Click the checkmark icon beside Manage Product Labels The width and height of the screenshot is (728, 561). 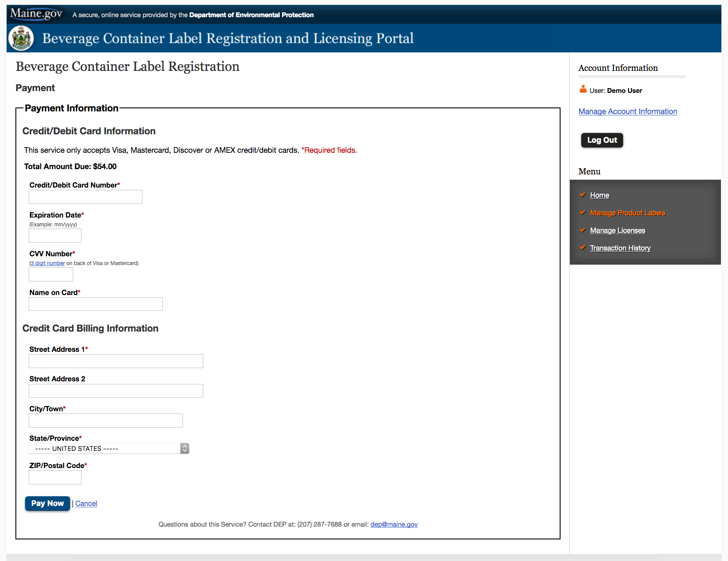point(583,212)
